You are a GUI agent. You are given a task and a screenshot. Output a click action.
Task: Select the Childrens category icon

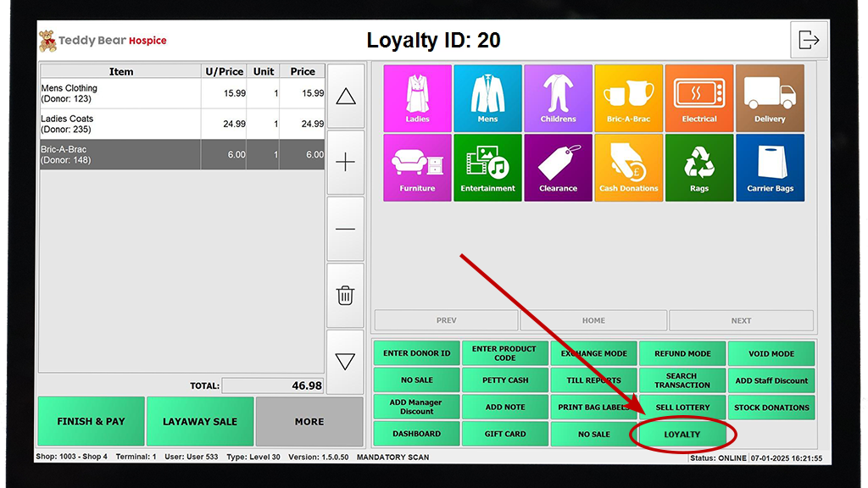pos(559,97)
